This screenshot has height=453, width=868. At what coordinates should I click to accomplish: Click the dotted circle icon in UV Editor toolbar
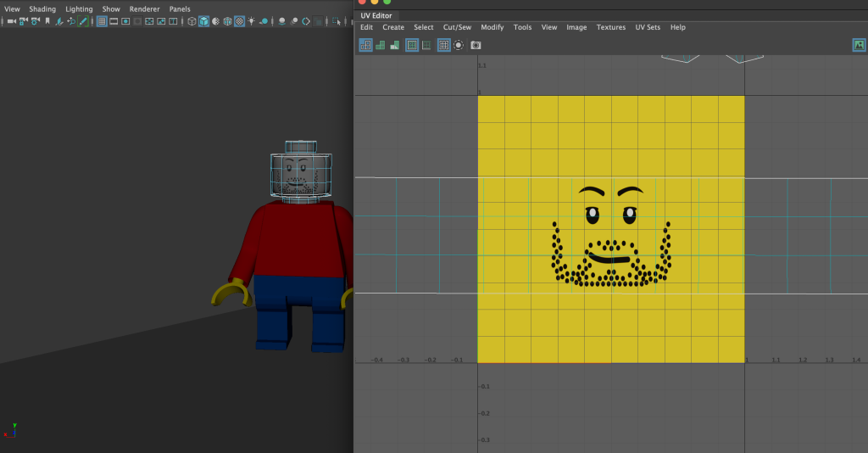(459, 46)
